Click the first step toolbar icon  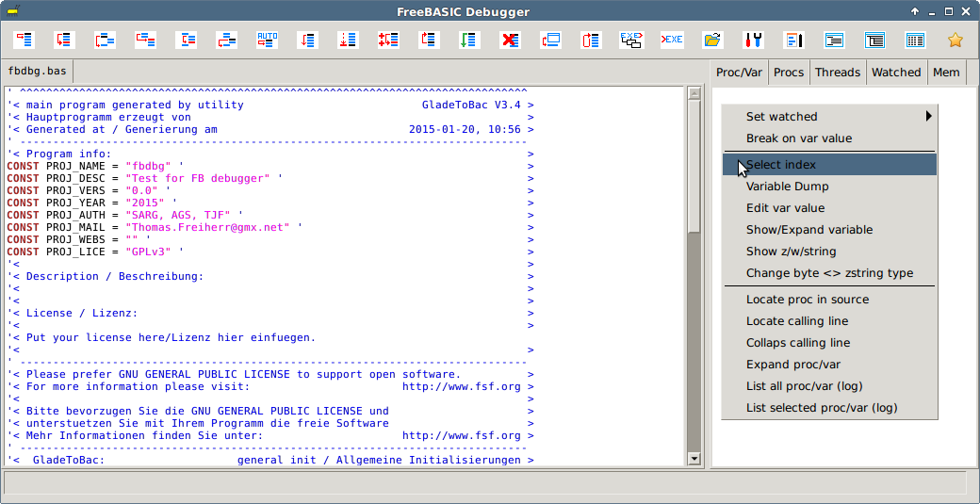[24, 40]
